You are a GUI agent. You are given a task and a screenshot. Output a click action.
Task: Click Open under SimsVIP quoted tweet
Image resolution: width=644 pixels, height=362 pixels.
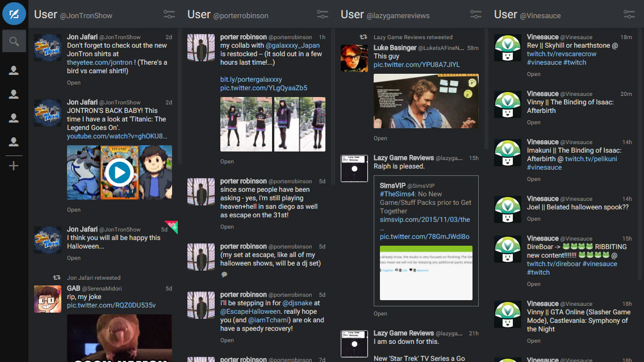click(380, 314)
